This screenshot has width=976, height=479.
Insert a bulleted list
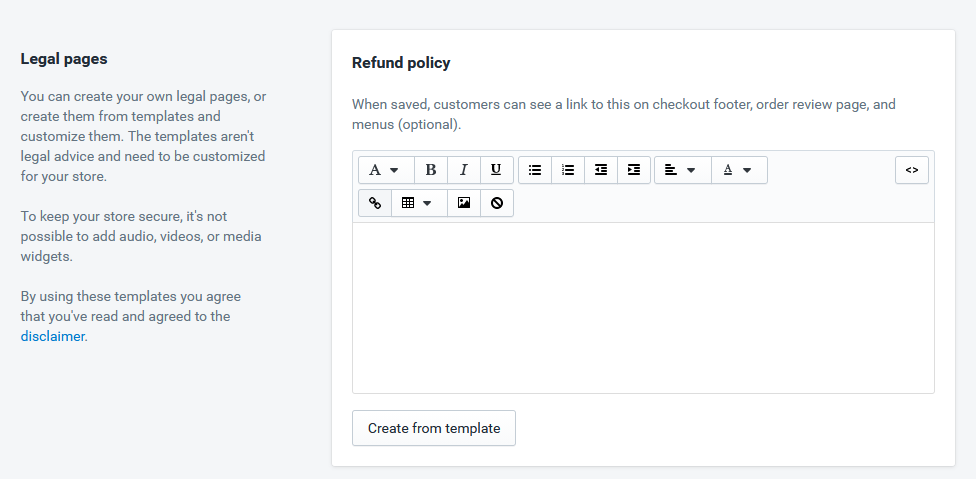pos(535,170)
